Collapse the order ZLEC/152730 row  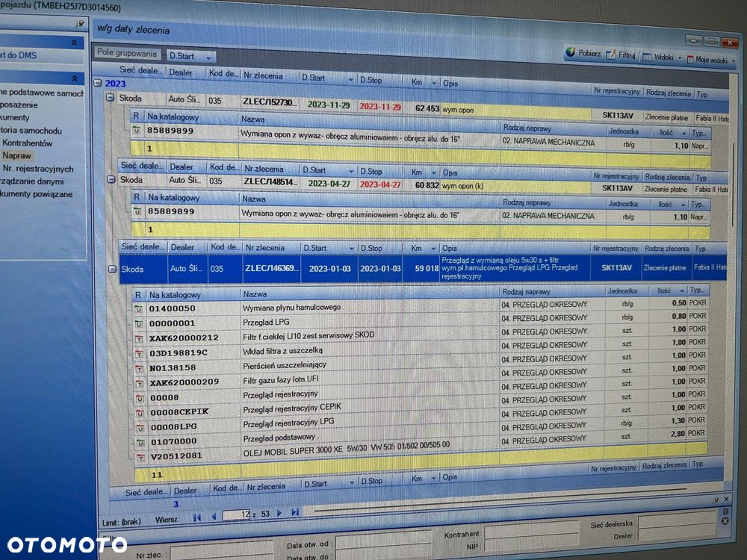[x=110, y=98]
